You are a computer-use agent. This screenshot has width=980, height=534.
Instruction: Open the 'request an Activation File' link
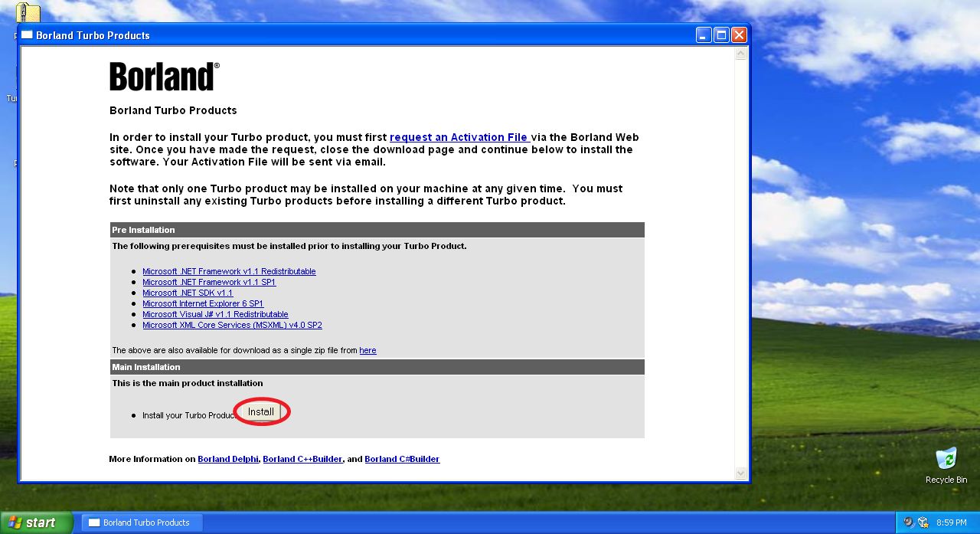click(x=459, y=137)
